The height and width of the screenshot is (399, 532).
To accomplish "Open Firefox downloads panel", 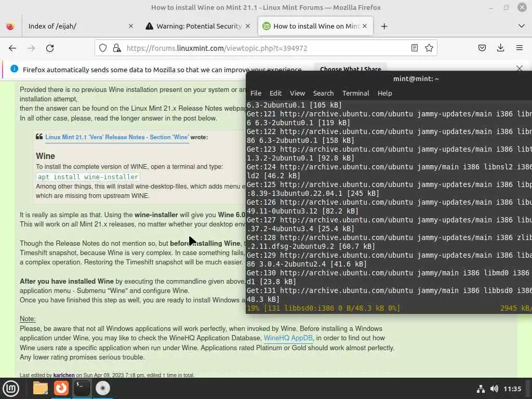I will [x=500, y=48].
